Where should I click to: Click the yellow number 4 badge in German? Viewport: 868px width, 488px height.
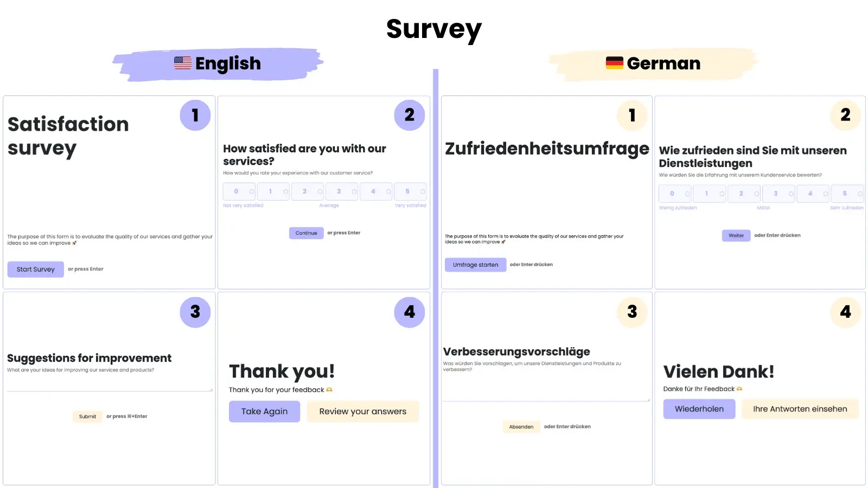coord(845,312)
